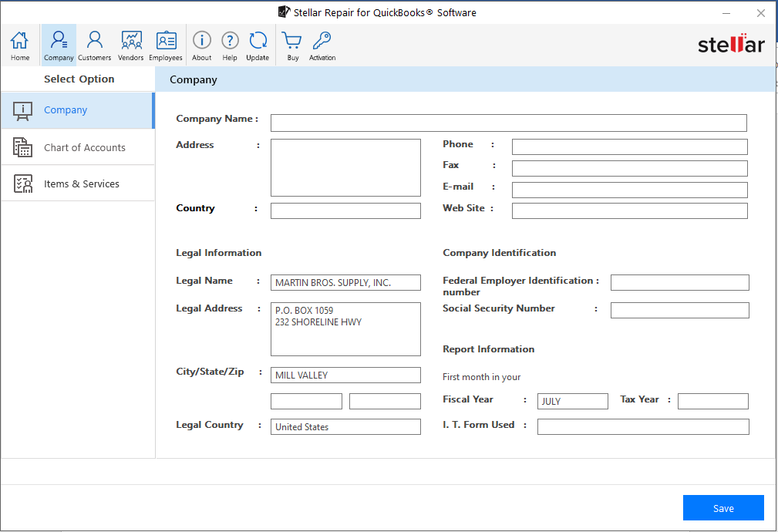Viewport: 778px width, 532px height.
Task: Click the I. T. Form Used field
Action: point(643,427)
